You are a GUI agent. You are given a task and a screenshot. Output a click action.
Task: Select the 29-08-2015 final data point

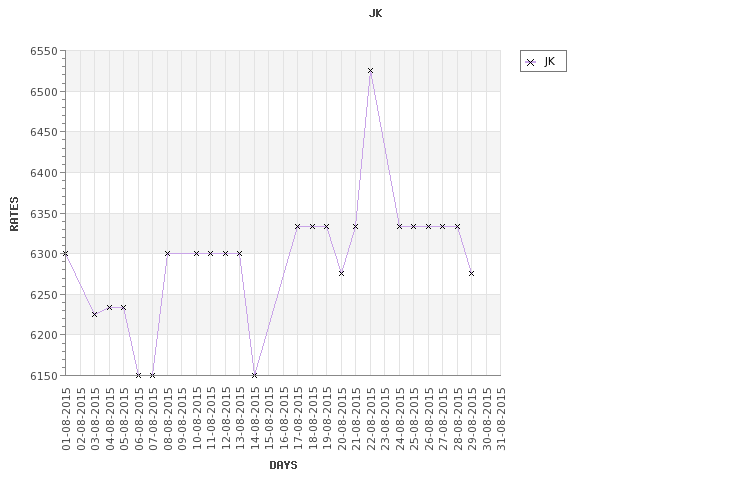pyautogui.click(x=472, y=273)
